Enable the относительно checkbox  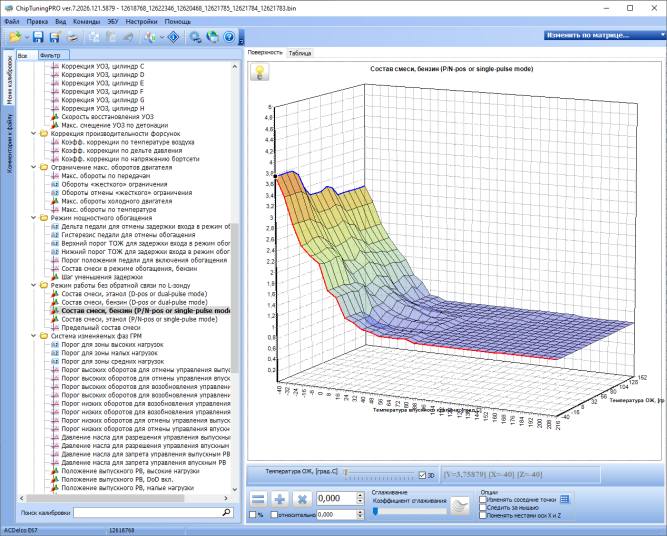tap(274, 515)
